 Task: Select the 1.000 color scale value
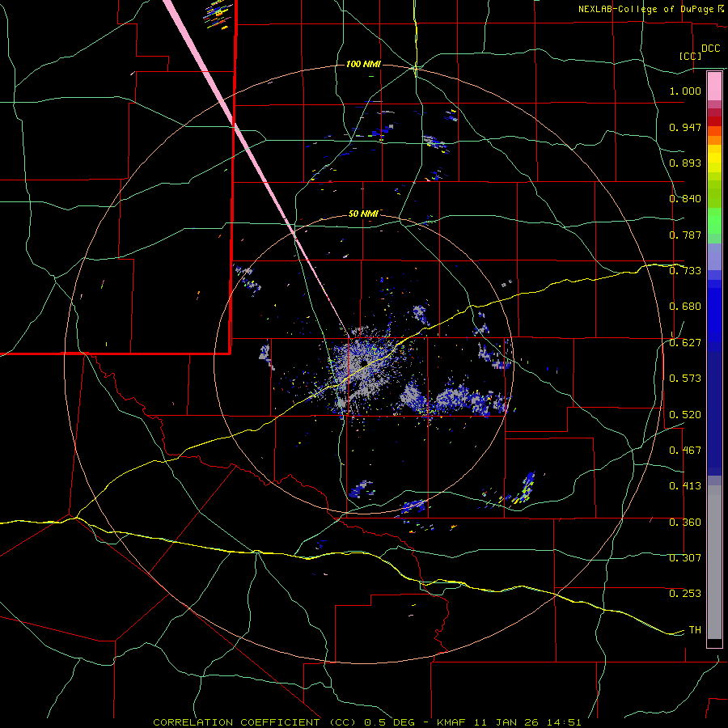685,91
